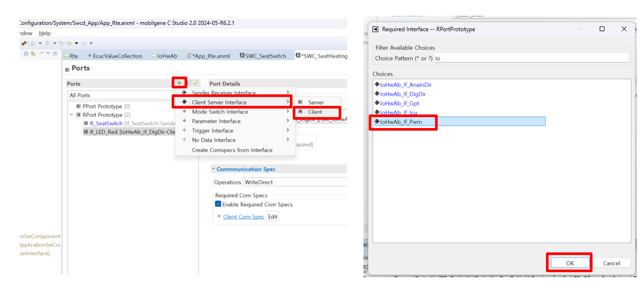Viewport: 644px width, 292px height.
Task: Collapse the Communication Spec section
Action: point(213,169)
